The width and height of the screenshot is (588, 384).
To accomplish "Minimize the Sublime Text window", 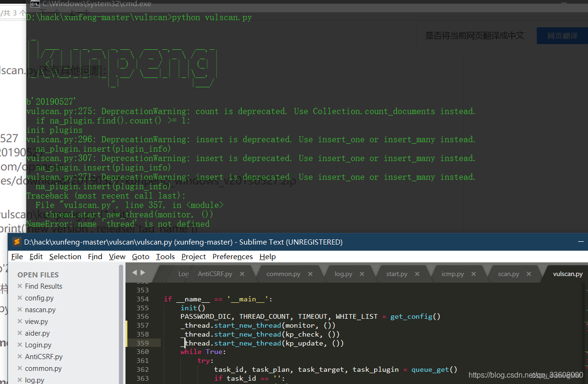I will pos(581,242).
